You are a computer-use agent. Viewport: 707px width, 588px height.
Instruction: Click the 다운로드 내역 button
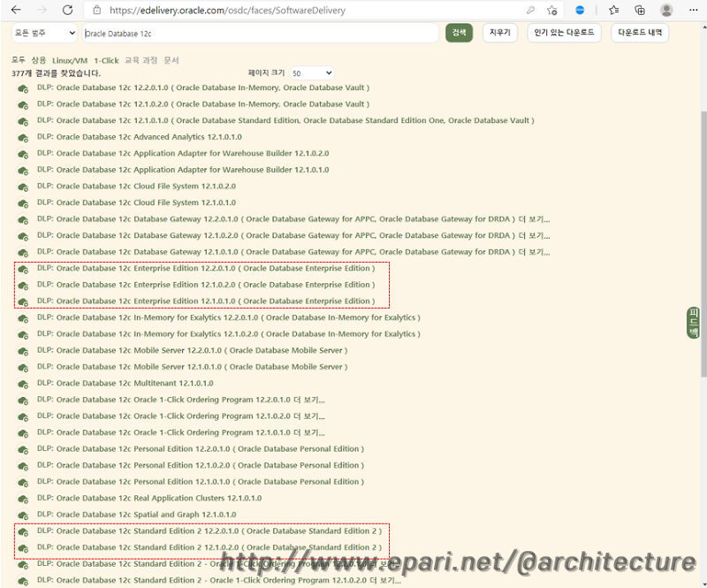[x=639, y=33]
